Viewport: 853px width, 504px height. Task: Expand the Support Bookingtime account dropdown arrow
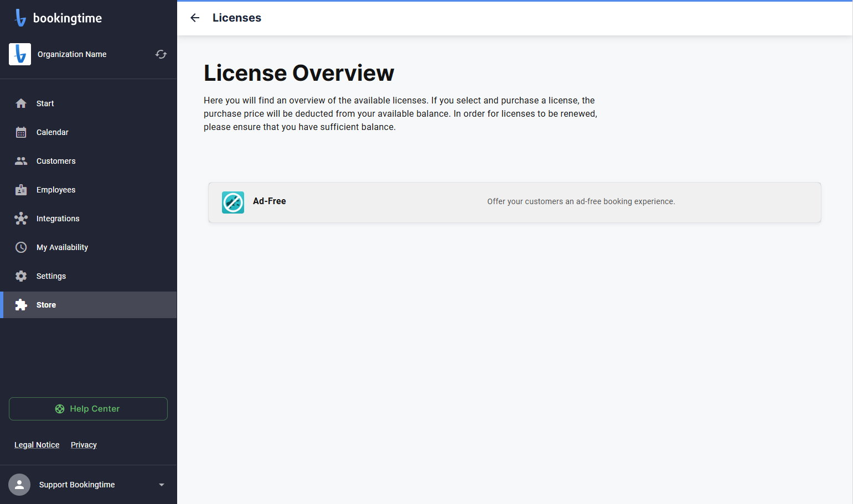[x=162, y=485]
